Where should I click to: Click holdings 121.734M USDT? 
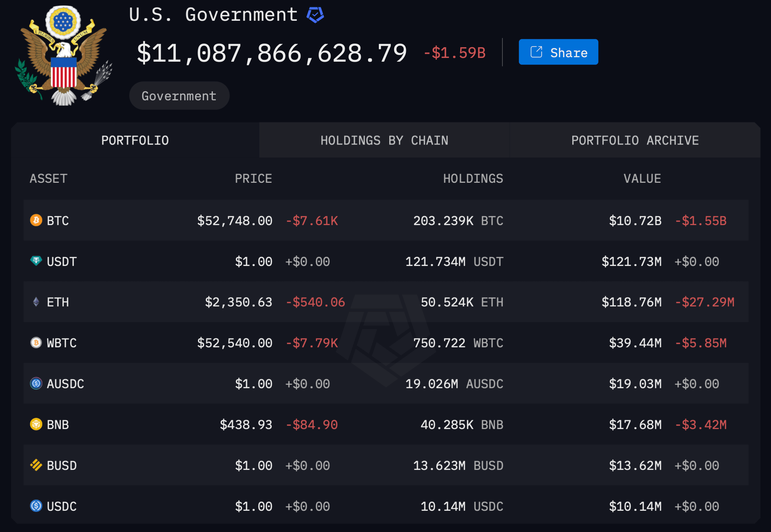pos(454,262)
